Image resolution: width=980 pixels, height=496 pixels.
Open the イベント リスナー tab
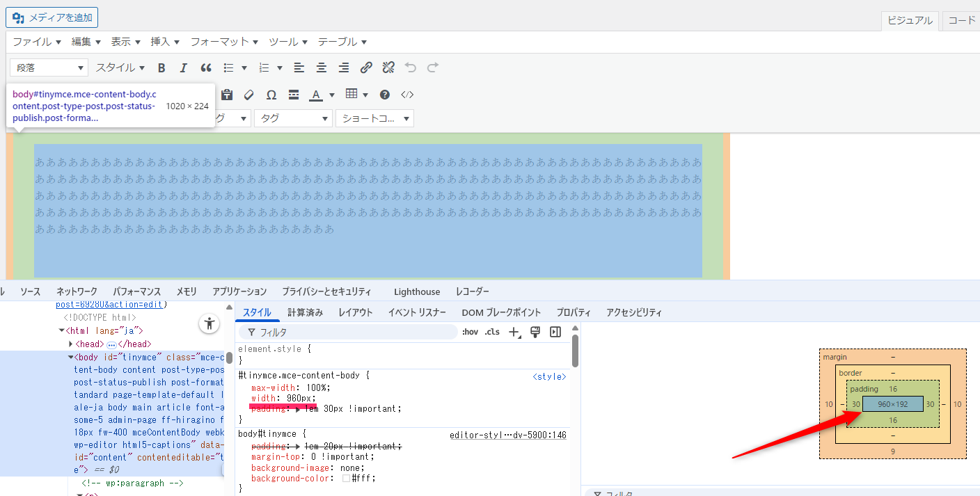(417, 312)
